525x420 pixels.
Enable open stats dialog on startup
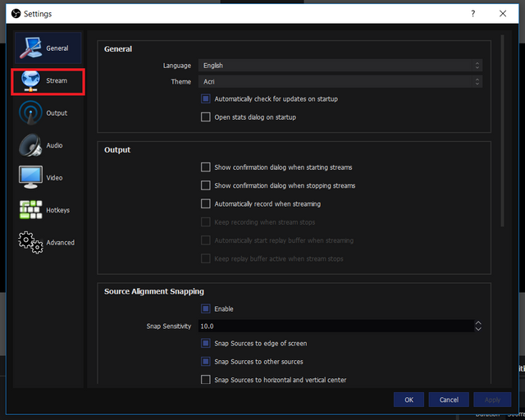click(x=206, y=117)
